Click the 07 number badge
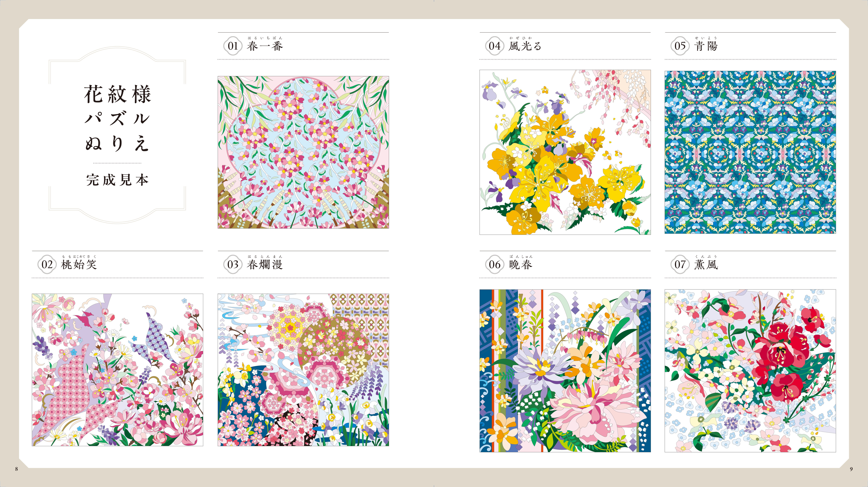Viewport: 868px width, 487px height. [x=680, y=264]
